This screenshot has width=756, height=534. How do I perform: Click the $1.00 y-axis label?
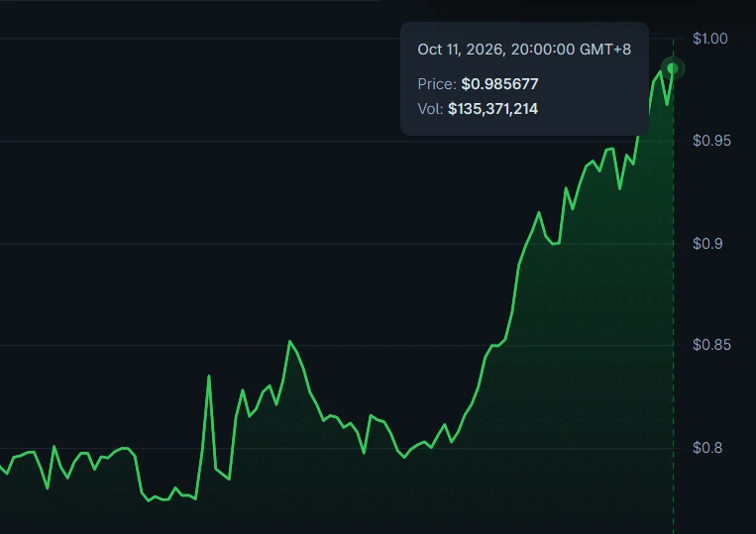[709, 39]
